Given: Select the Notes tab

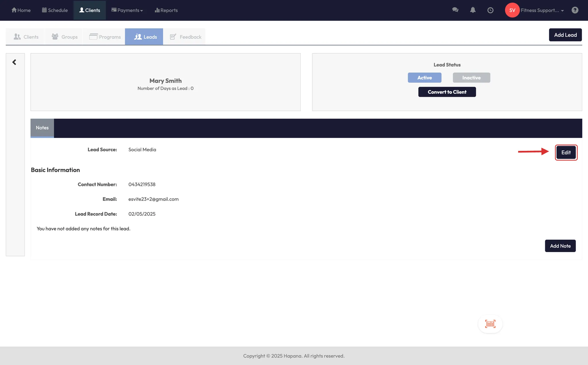Looking at the screenshot, I should tap(42, 128).
